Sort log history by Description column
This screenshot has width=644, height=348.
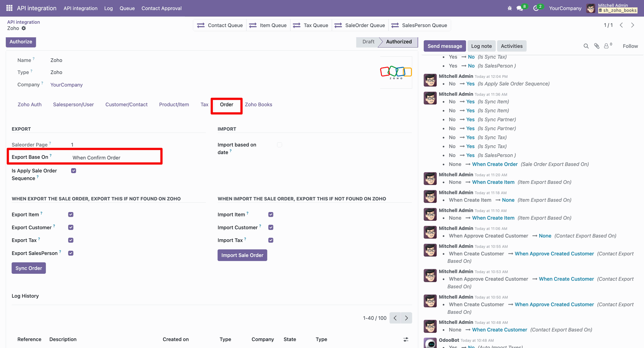(63, 339)
